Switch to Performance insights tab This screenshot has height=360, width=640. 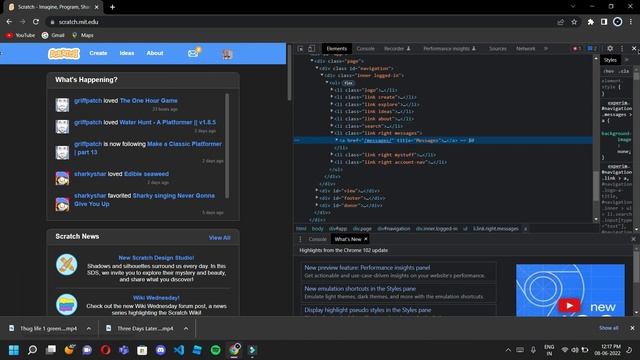click(x=449, y=49)
